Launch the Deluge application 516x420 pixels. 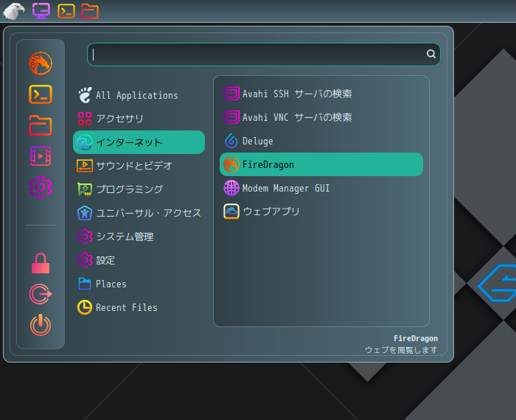point(321,141)
